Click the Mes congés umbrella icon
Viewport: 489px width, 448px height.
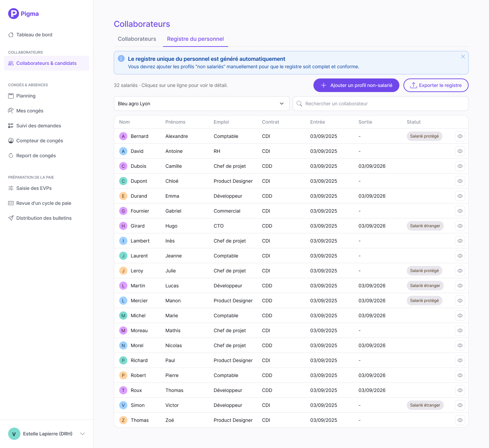[11, 111]
